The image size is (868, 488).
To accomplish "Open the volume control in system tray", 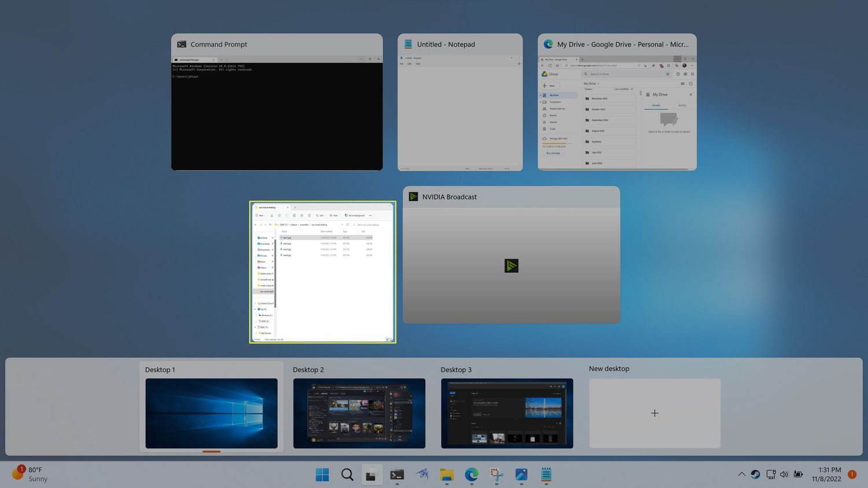I will pyautogui.click(x=784, y=474).
